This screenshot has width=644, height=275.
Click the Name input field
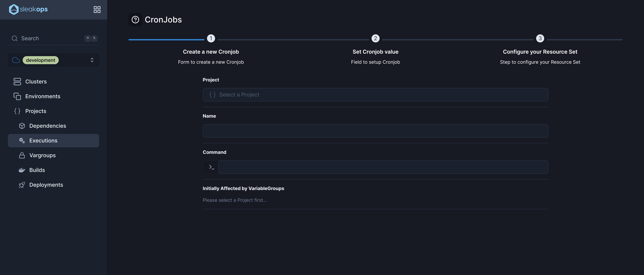coord(375,131)
